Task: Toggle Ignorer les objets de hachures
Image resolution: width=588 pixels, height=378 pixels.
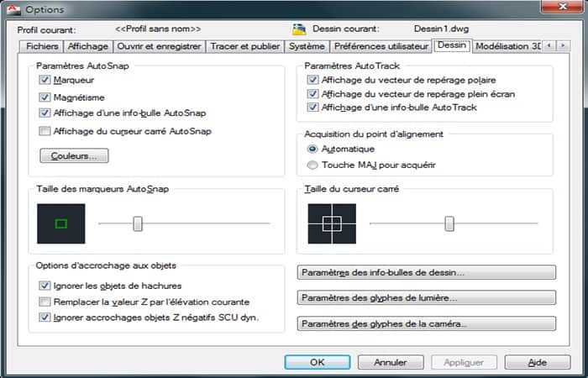Action: (45, 286)
